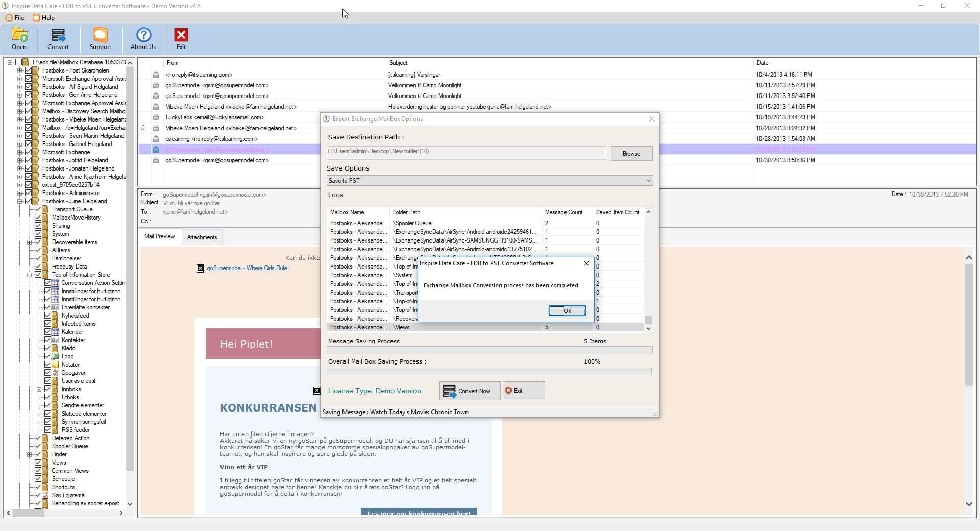980x531 pixels.
Task: Collapse the Postboks - June Helgeland node
Action: [x=19, y=201]
